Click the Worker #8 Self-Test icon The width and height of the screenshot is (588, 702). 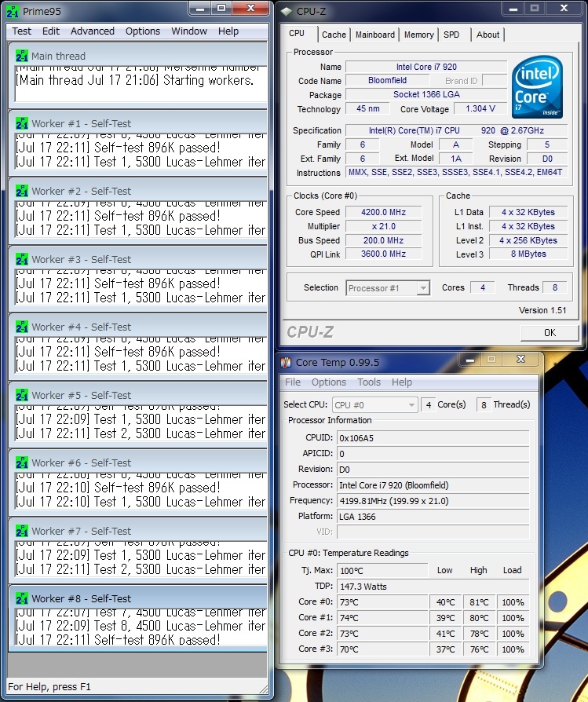point(21,598)
